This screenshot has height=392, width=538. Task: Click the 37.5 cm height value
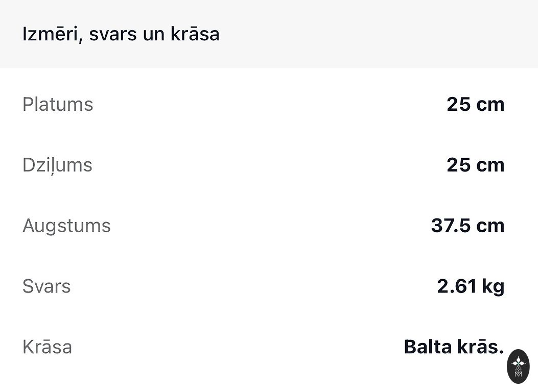[x=467, y=226]
